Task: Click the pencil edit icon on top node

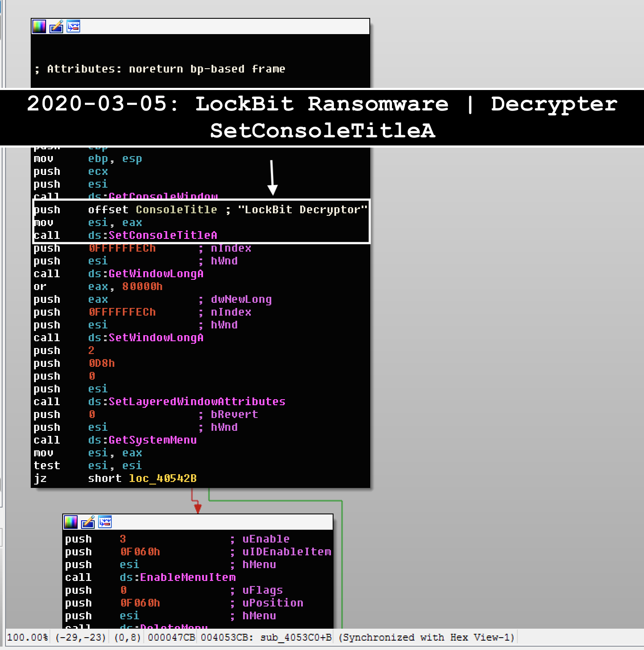Action: [55, 26]
